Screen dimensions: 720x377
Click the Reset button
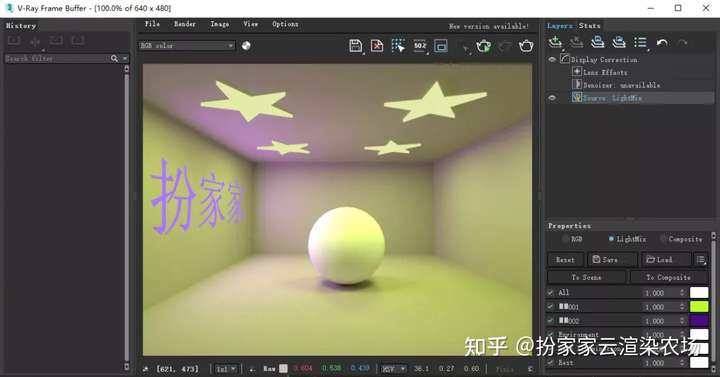565,259
